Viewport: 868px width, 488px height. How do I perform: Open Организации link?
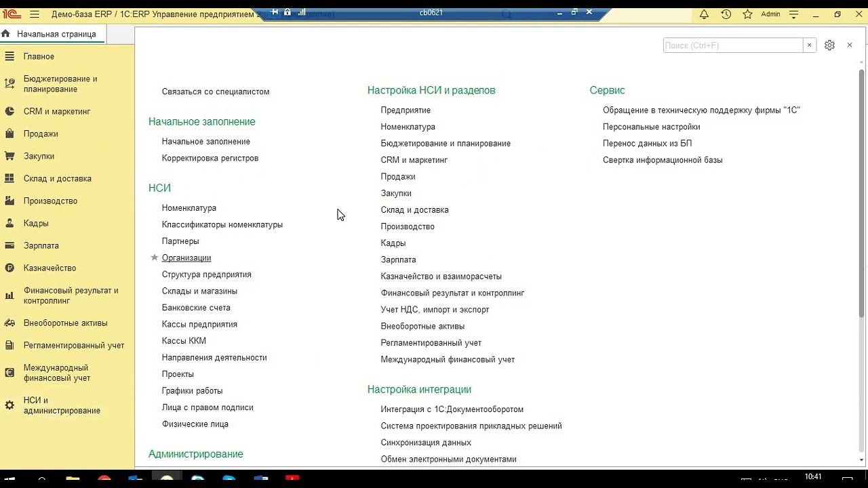coord(186,258)
